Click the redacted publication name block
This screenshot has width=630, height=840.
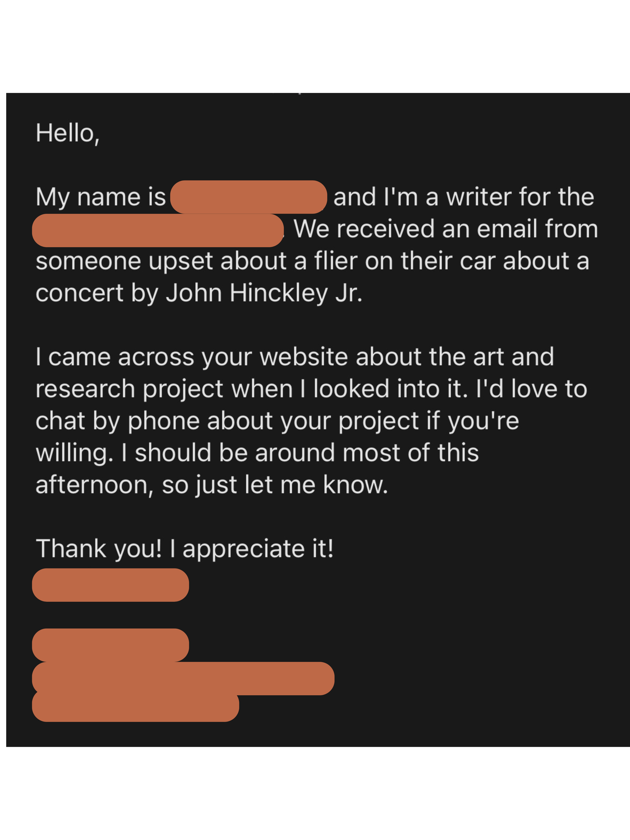pyautogui.click(x=158, y=230)
